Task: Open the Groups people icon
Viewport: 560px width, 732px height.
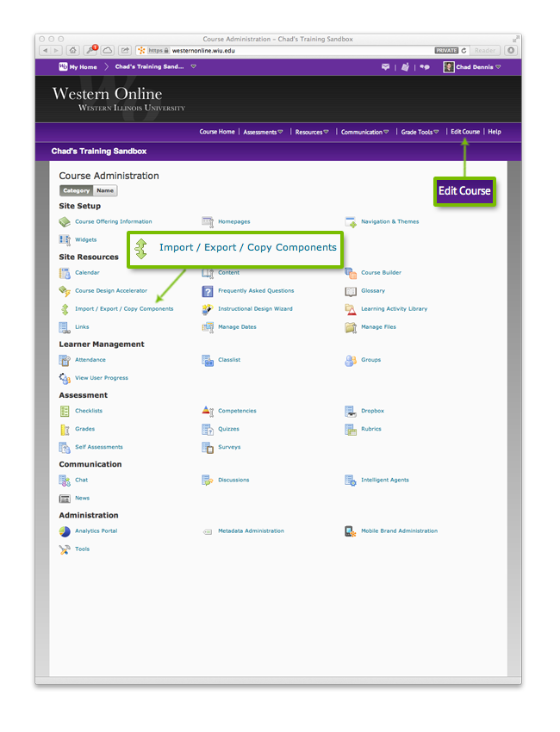Action: (x=351, y=360)
